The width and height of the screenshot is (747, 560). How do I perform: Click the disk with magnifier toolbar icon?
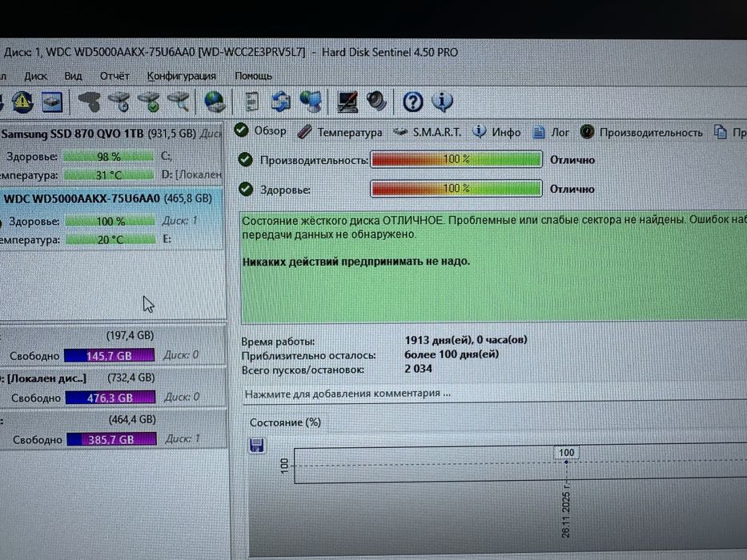[179, 102]
